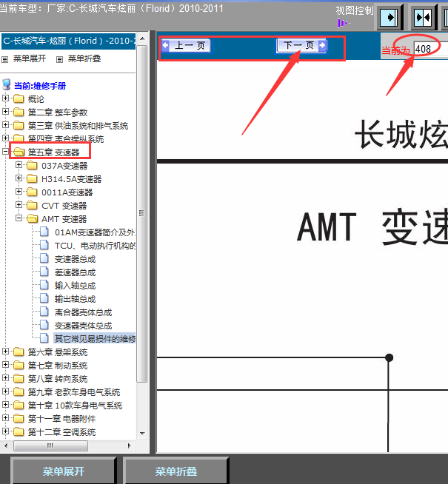Image resolution: width=448 pixels, height=484 pixels.
Task: Click the folder icon of 第十一章 电器附件
Action: 19,418
